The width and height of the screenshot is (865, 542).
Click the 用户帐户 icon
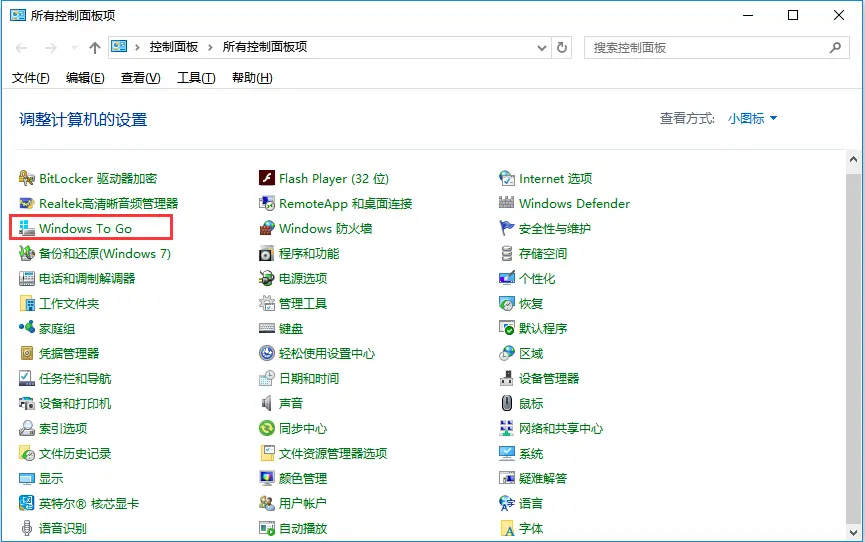pyautogui.click(x=267, y=504)
